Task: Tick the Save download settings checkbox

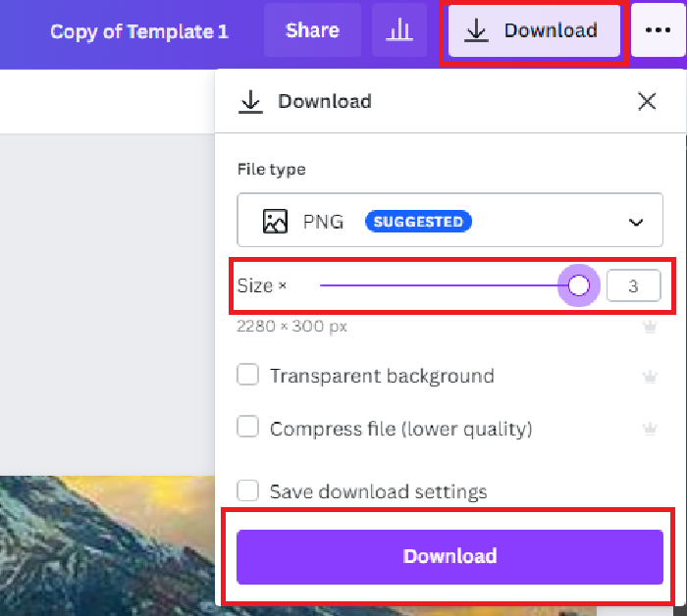Action: point(248,490)
